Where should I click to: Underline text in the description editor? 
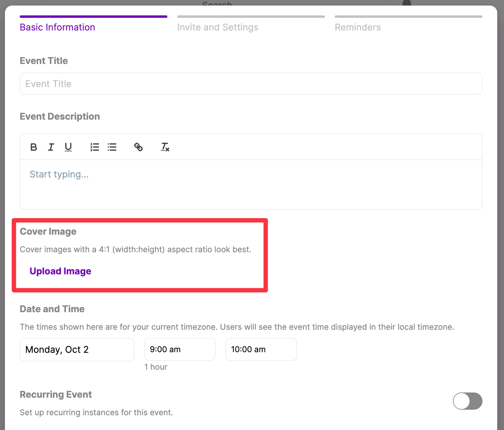(x=68, y=147)
